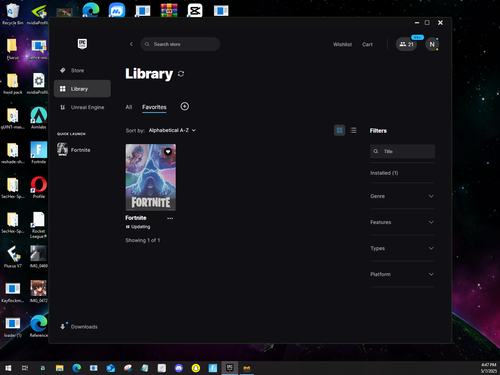Switch to grid view layout
500x375 pixels.
click(x=340, y=130)
